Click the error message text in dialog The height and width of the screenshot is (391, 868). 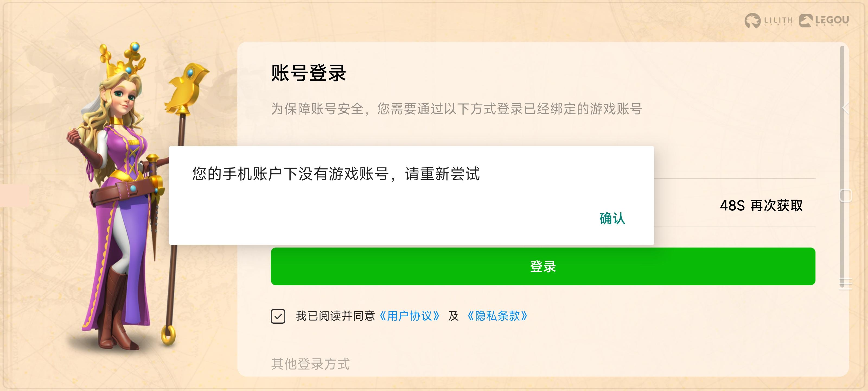pyautogui.click(x=336, y=174)
